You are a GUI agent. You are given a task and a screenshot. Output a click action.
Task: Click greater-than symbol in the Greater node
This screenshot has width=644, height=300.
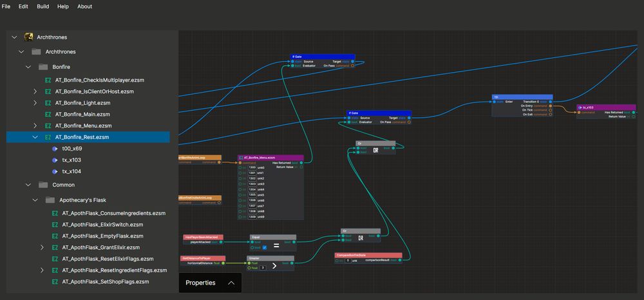tap(274, 265)
